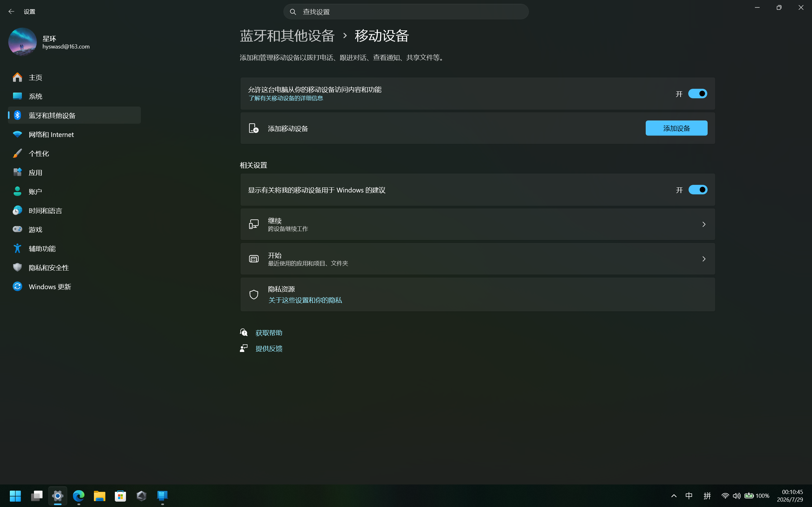Click Task View taskbar icon
Screen dimensions: 812x507
point(36,496)
